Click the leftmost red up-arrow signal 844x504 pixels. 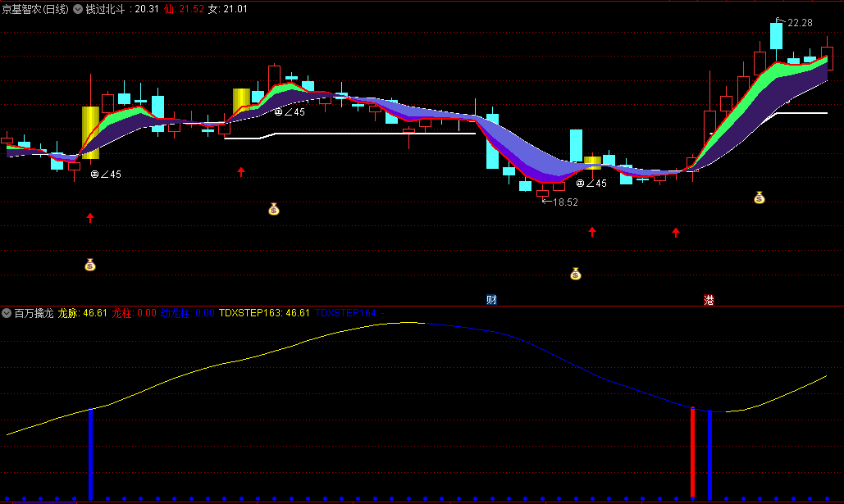point(90,217)
